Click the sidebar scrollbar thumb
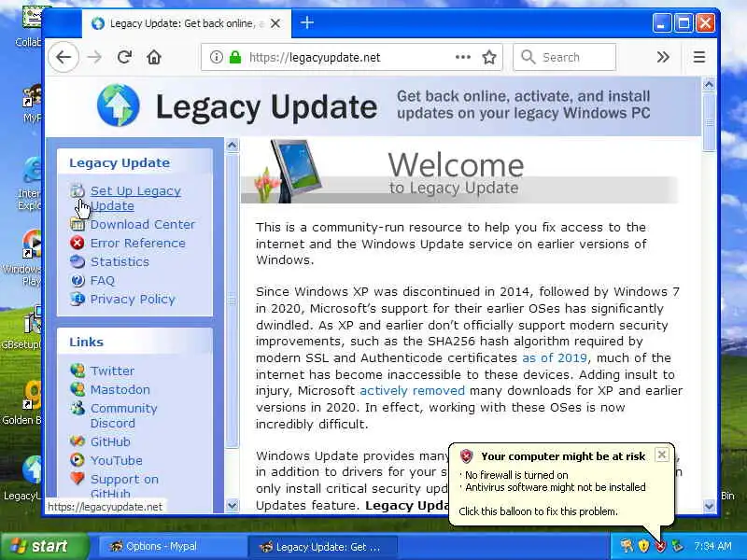 232,300
